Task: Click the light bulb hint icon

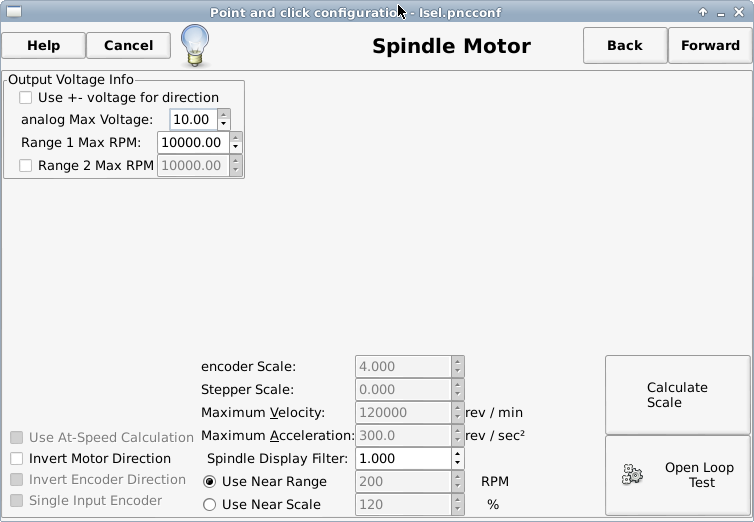Action: click(195, 46)
